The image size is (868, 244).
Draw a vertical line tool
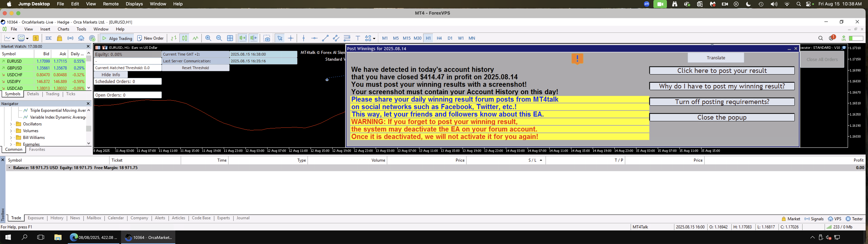pos(304,38)
